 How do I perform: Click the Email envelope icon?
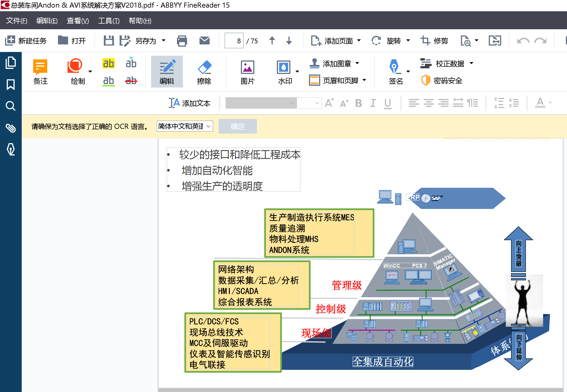205,40
